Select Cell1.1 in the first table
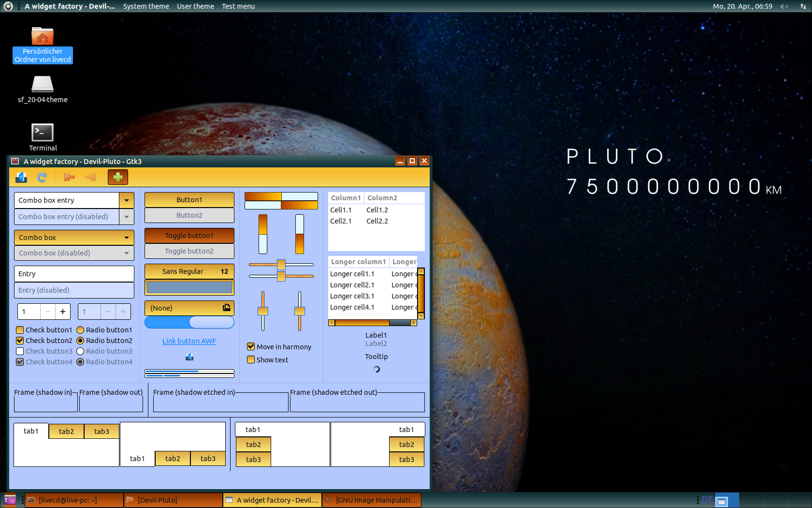Screen dimensions: 812x508 click(341, 210)
